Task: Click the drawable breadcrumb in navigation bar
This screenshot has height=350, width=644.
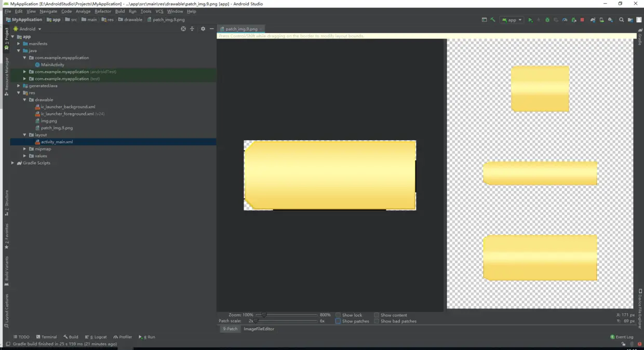Action: pos(130,20)
